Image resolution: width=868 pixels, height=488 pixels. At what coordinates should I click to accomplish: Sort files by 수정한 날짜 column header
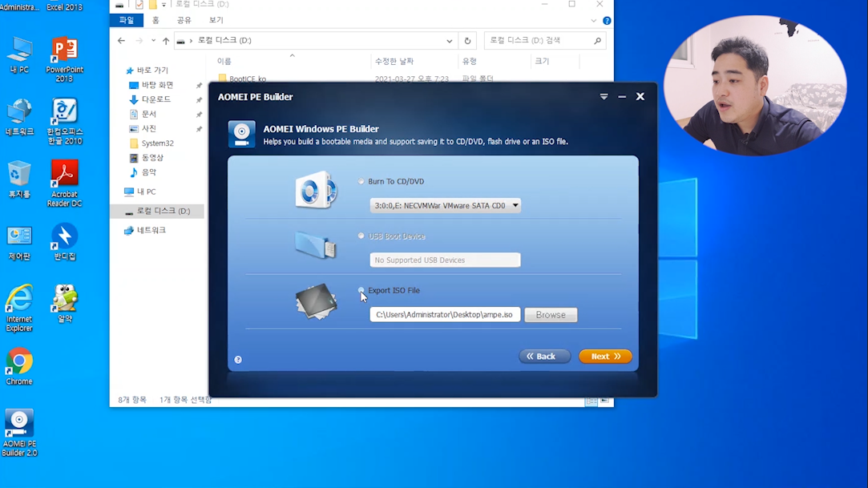(x=394, y=62)
